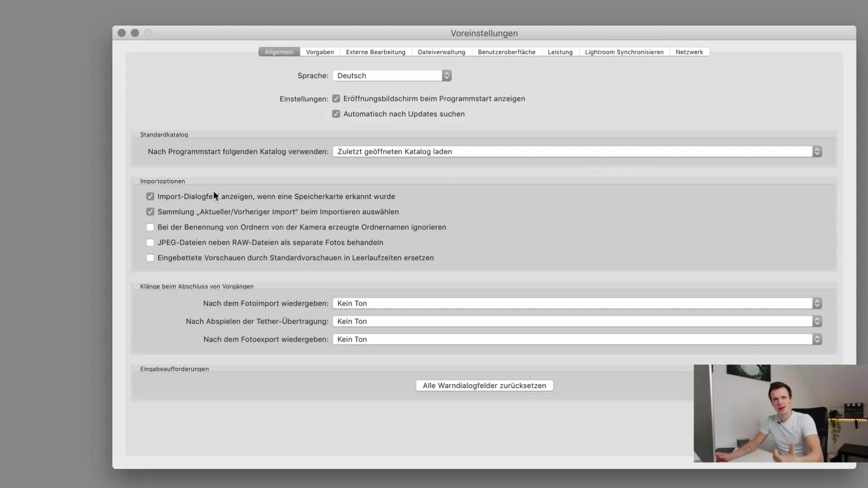
Task: Open the Zuletzt geöffneten Katalog laden dropdown
Action: click(577, 151)
